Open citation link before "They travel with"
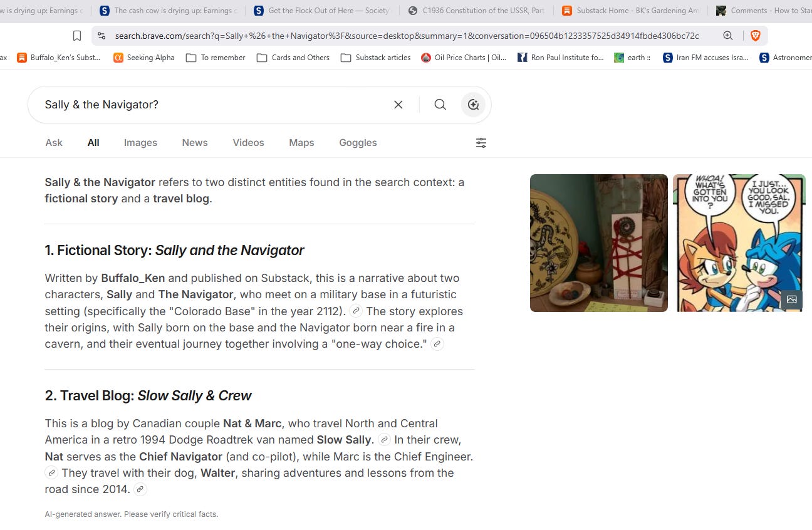 [x=51, y=472]
